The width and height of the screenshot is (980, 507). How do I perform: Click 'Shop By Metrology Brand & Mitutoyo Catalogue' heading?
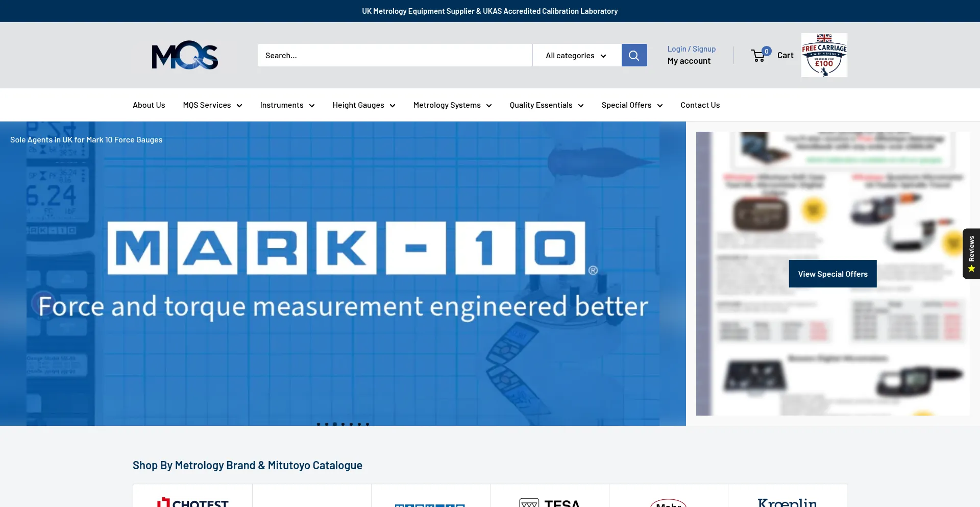point(248,465)
